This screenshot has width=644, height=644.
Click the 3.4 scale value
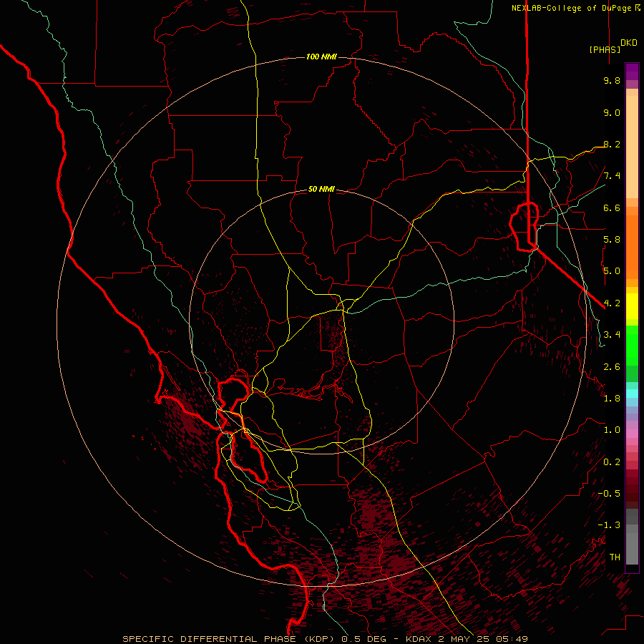(612, 335)
